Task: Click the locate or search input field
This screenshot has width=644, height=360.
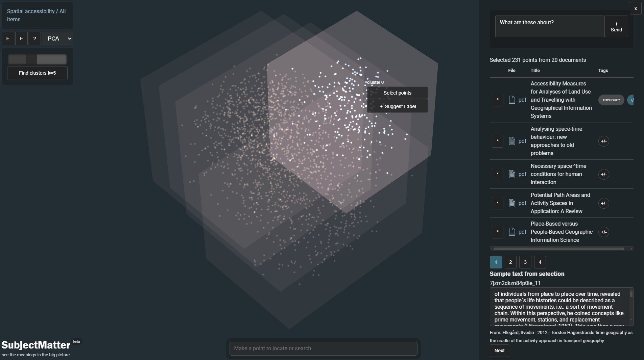Action: coord(323,349)
